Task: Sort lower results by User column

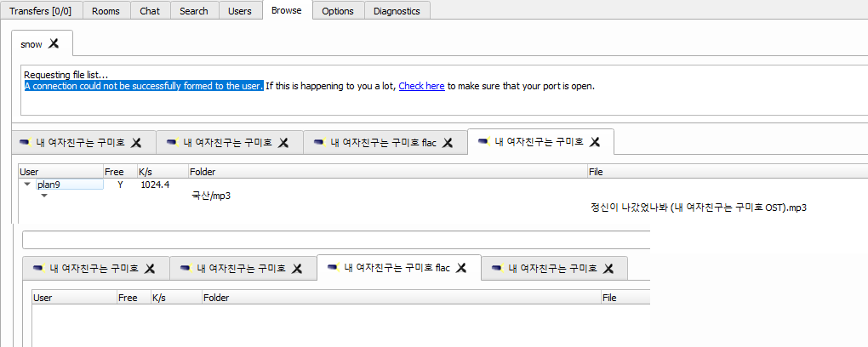Action: tap(74, 298)
